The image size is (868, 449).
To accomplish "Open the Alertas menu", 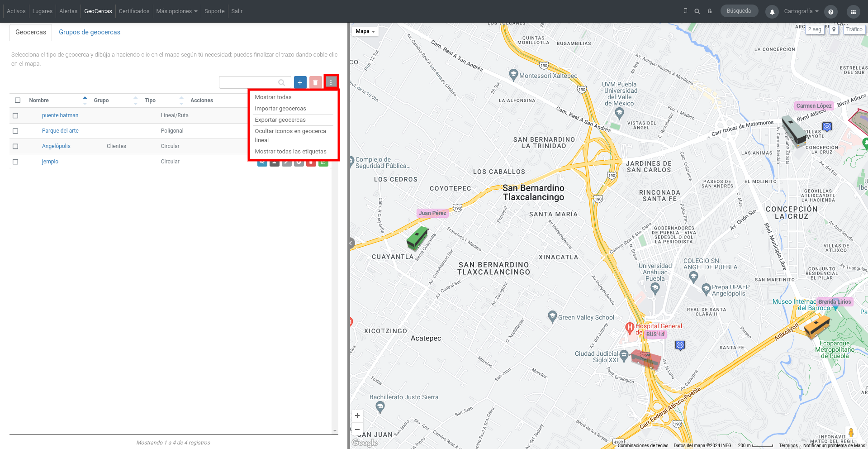I will tap(68, 11).
